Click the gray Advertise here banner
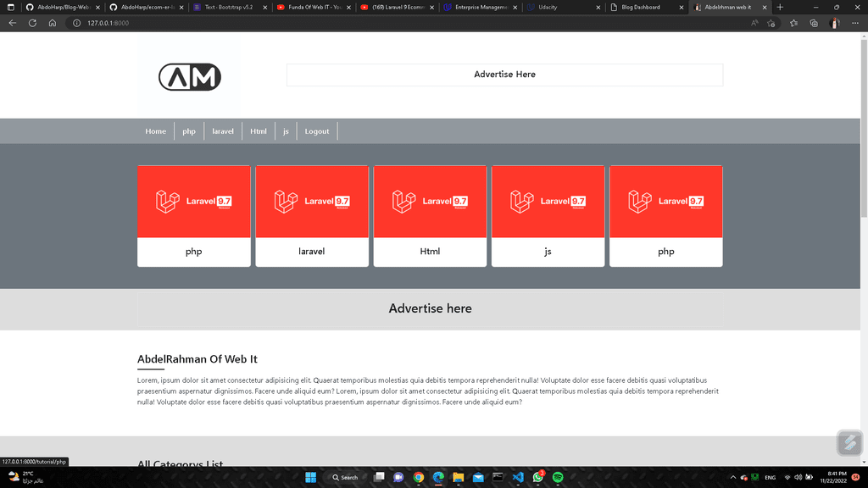Viewport: 868px width, 488px height. 430,308
